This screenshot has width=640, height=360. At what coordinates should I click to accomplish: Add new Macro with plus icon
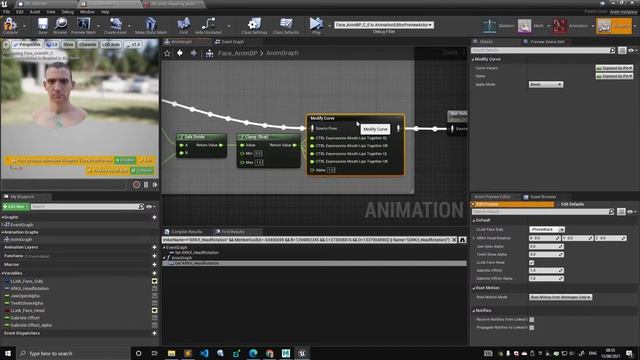pos(154,264)
